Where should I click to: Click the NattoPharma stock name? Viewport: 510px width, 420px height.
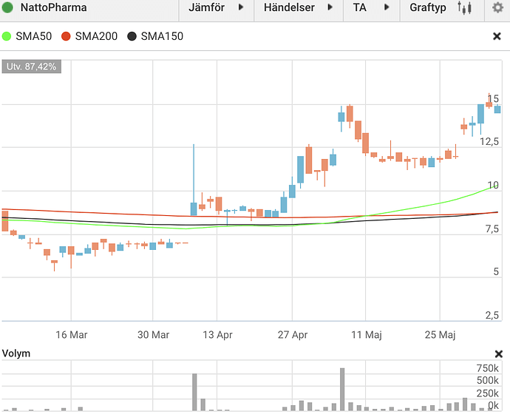(x=54, y=7)
